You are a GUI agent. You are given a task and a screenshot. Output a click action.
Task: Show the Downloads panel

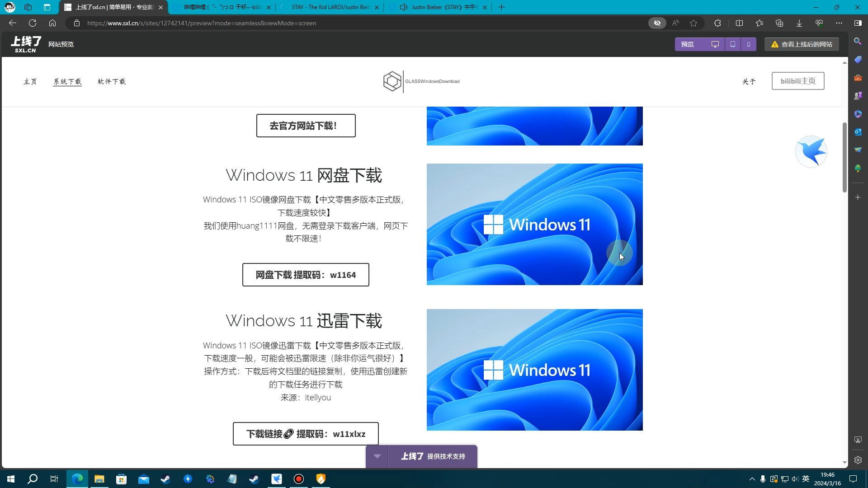pos(799,23)
